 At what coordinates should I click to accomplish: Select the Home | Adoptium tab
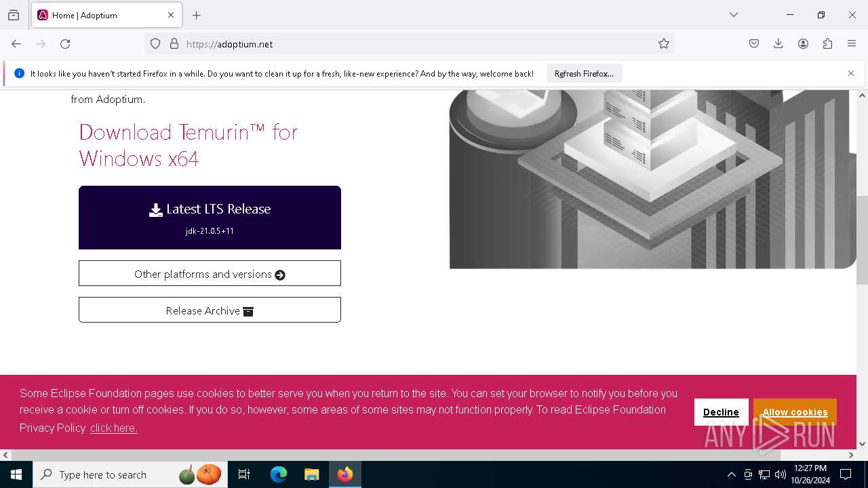(x=106, y=15)
